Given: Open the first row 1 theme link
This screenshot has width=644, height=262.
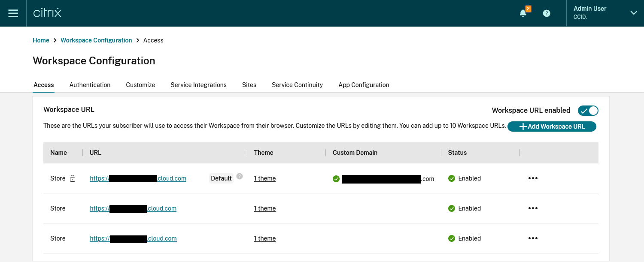Looking at the screenshot, I should pyautogui.click(x=264, y=178).
